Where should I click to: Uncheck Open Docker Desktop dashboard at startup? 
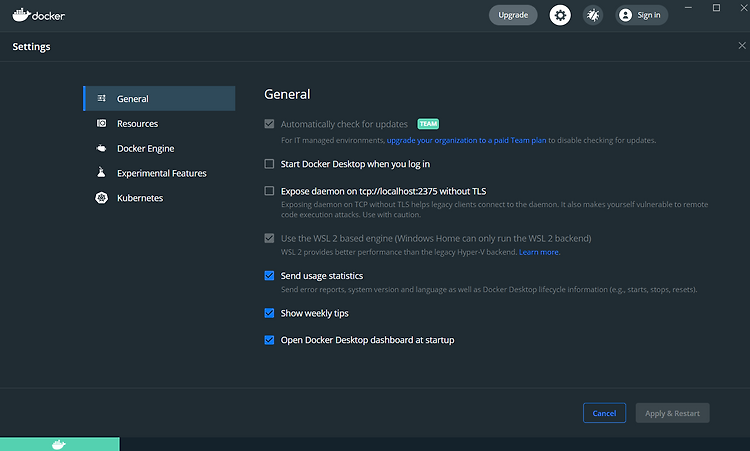pos(269,340)
